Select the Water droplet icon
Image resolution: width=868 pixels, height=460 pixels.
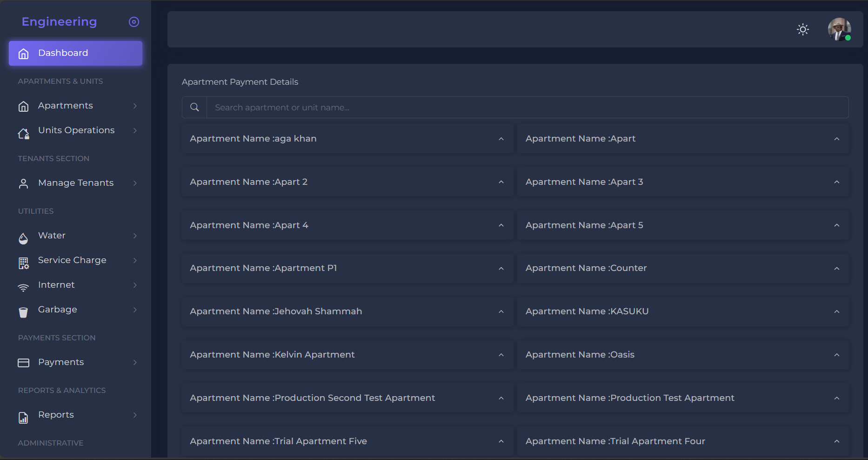[x=23, y=238]
